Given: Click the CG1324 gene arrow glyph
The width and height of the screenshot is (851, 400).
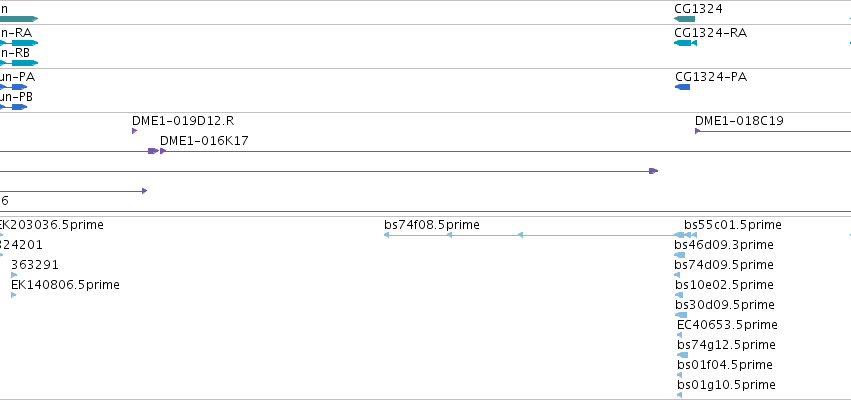Looking at the screenshot, I should click(x=684, y=19).
